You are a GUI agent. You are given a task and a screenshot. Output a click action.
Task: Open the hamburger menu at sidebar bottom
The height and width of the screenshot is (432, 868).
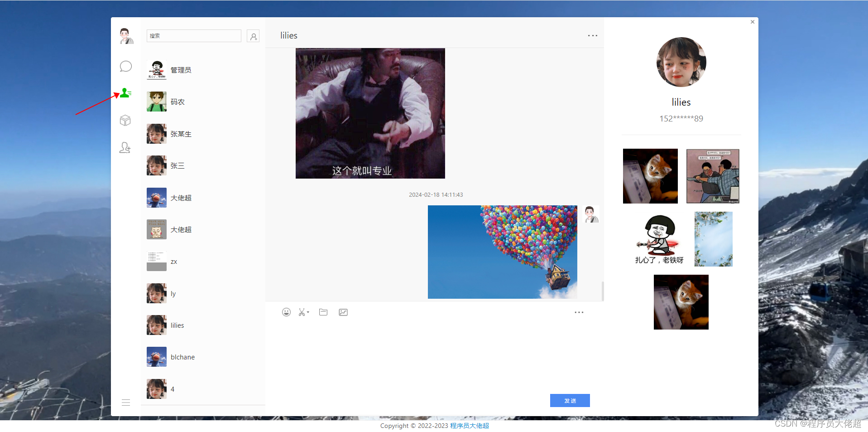(x=126, y=403)
